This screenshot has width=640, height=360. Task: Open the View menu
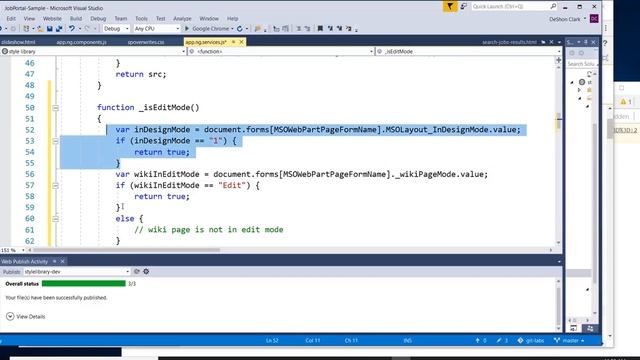[x=29, y=19]
